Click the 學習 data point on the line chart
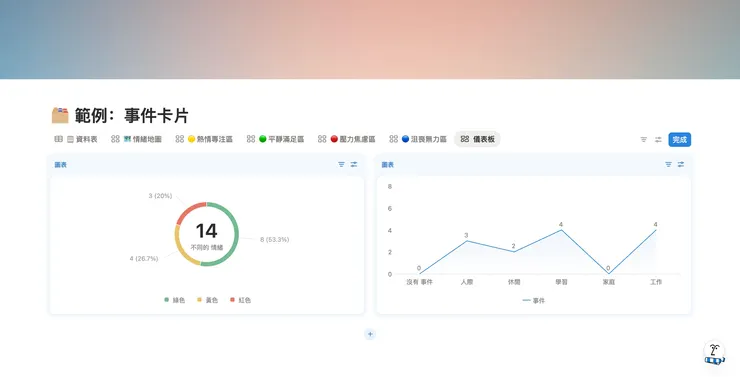 click(561, 230)
